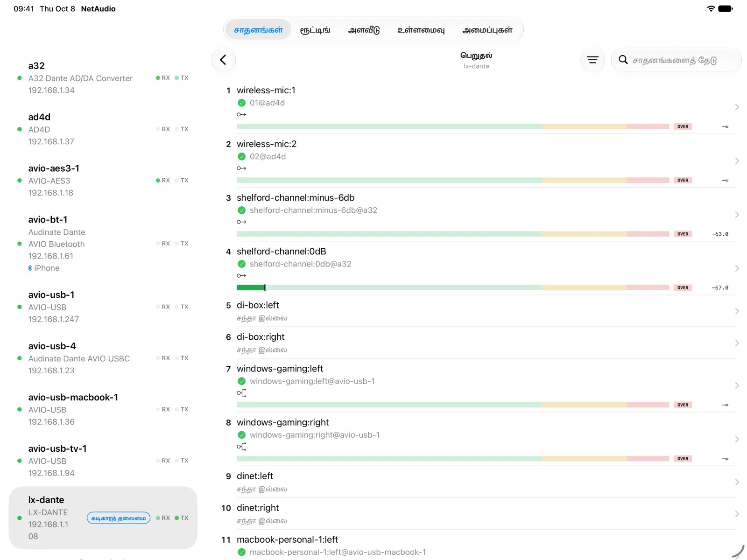Focus the சாதனங்களைத் தேடு search field
This screenshot has height=560, width=747.
pyautogui.click(x=676, y=60)
